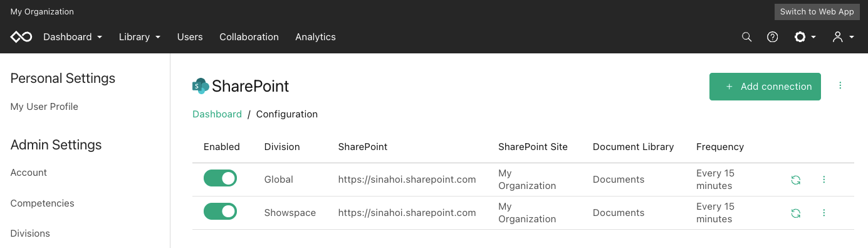Open the user account dropdown
The width and height of the screenshot is (868, 248).
pyautogui.click(x=844, y=37)
